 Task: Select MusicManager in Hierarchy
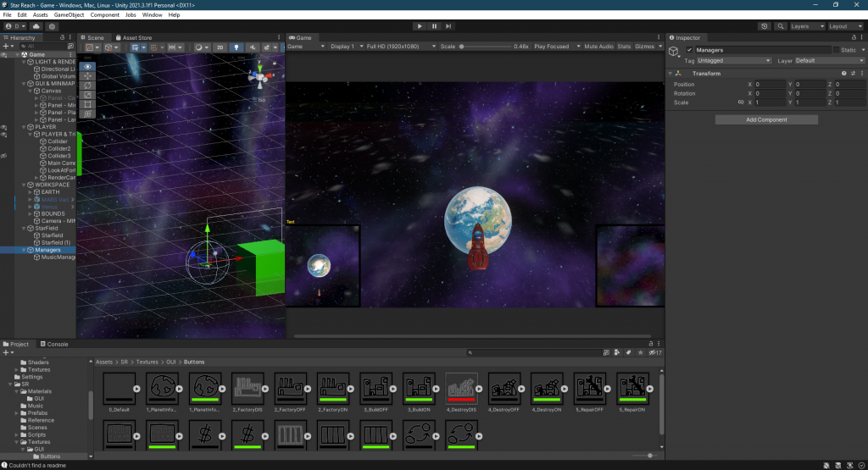click(x=58, y=257)
